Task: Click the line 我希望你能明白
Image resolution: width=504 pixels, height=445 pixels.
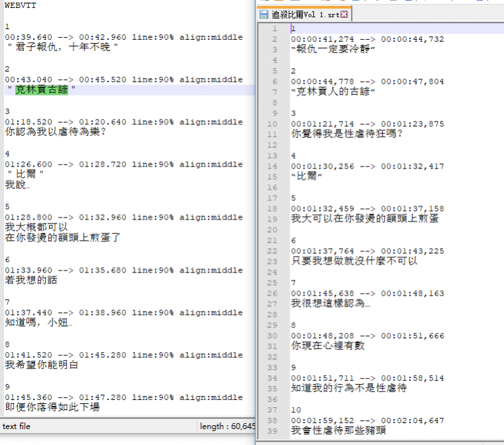Action: pyautogui.click(x=42, y=365)
